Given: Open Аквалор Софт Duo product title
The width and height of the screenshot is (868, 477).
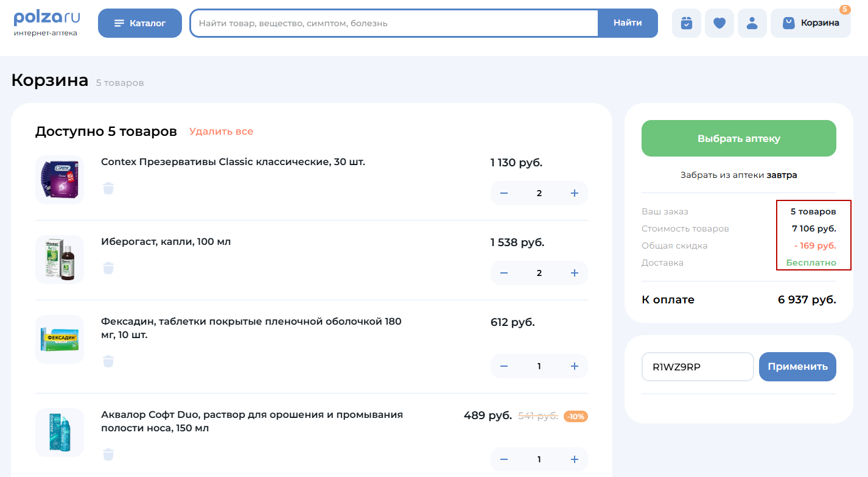Looking at the screenshot, I should click(252, 422).
